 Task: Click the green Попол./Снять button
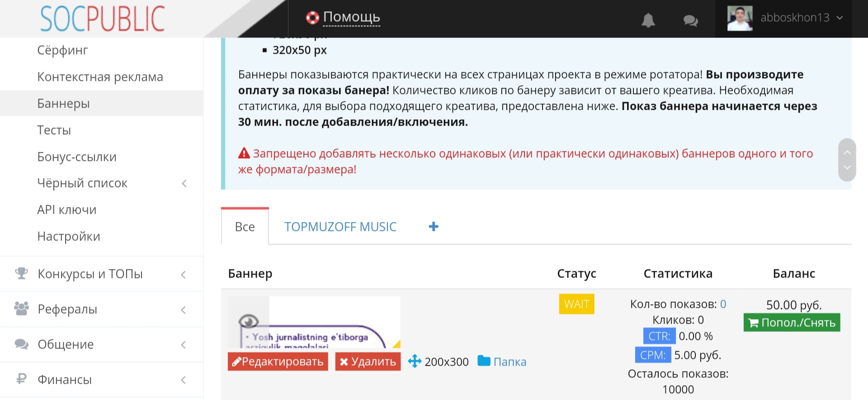click(x=792, y=323)
